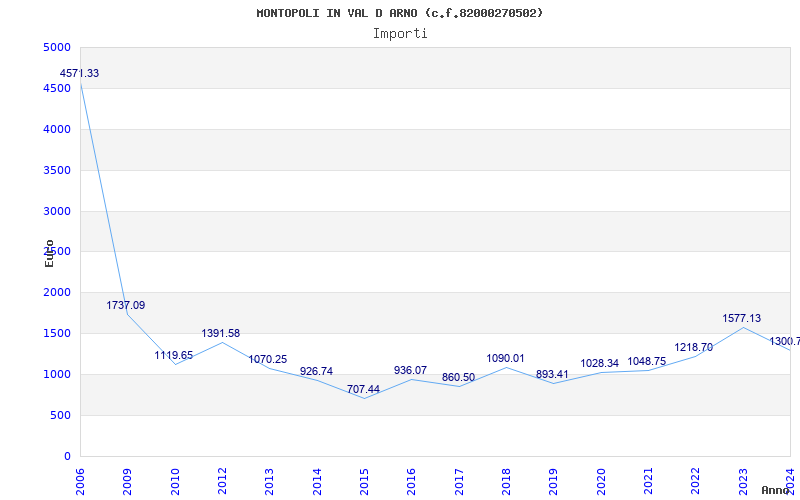Screen dimensions: 800x500
Task: Click the data label 1028.34
Action: pyautogui.click(x=599, y=364)
